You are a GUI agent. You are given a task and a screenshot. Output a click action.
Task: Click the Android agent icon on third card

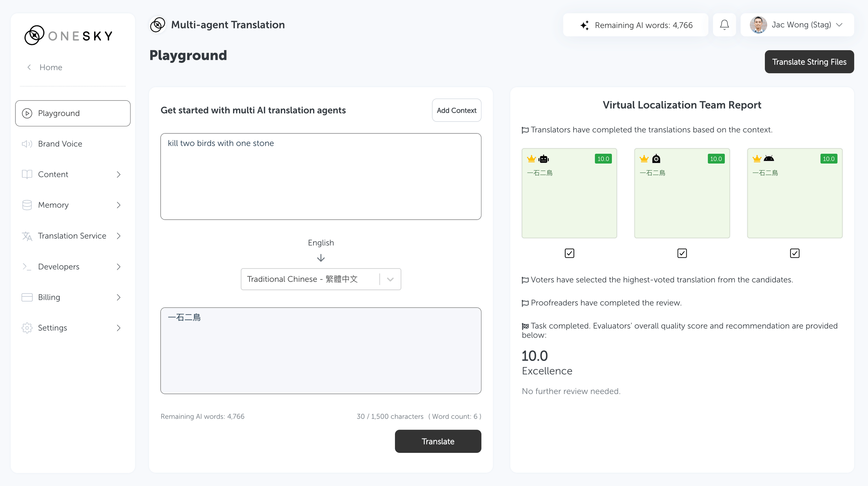[x=769, y=158]
